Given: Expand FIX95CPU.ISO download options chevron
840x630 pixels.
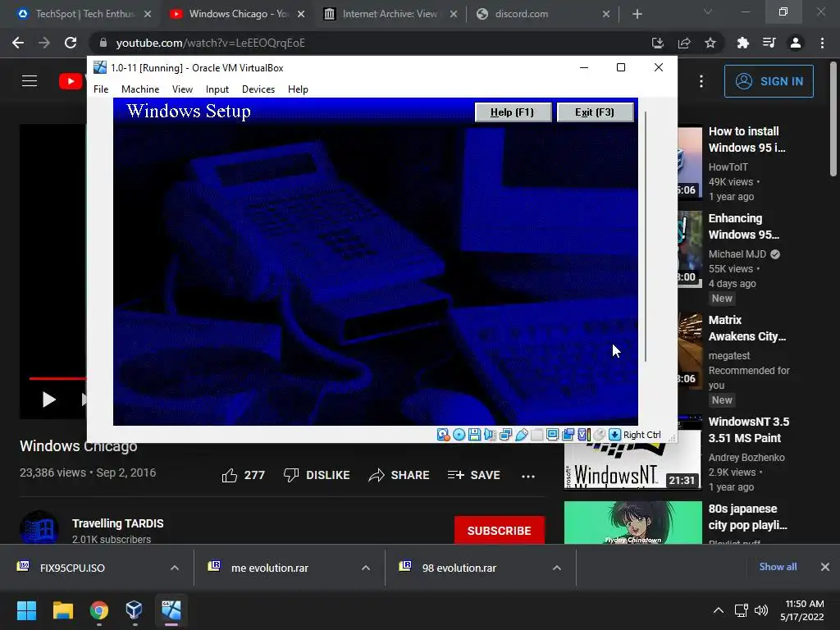Looking at the screenshot, I should click(175, 568).
